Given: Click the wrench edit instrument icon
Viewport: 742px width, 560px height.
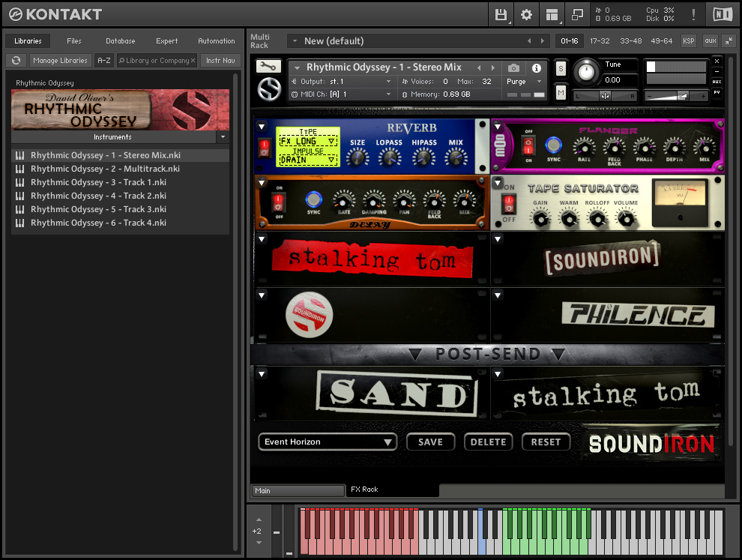Looking at the screenshot, I should pos(268,67).
